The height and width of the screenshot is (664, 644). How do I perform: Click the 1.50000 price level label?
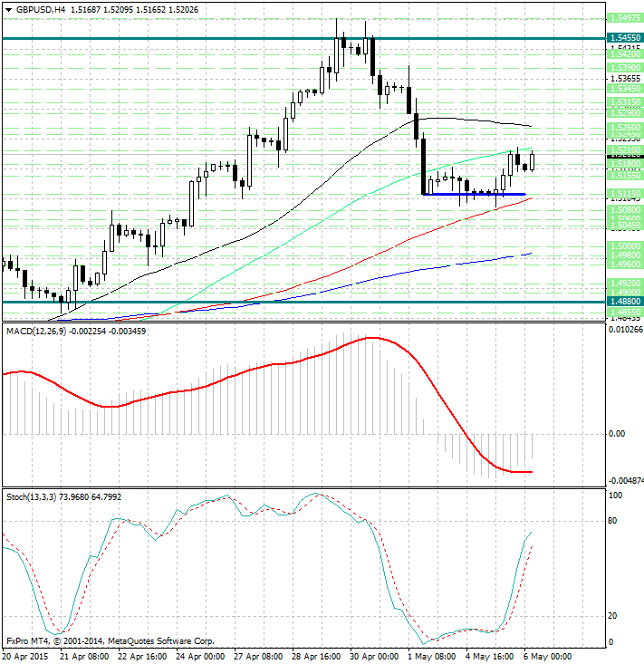[626, 245]
